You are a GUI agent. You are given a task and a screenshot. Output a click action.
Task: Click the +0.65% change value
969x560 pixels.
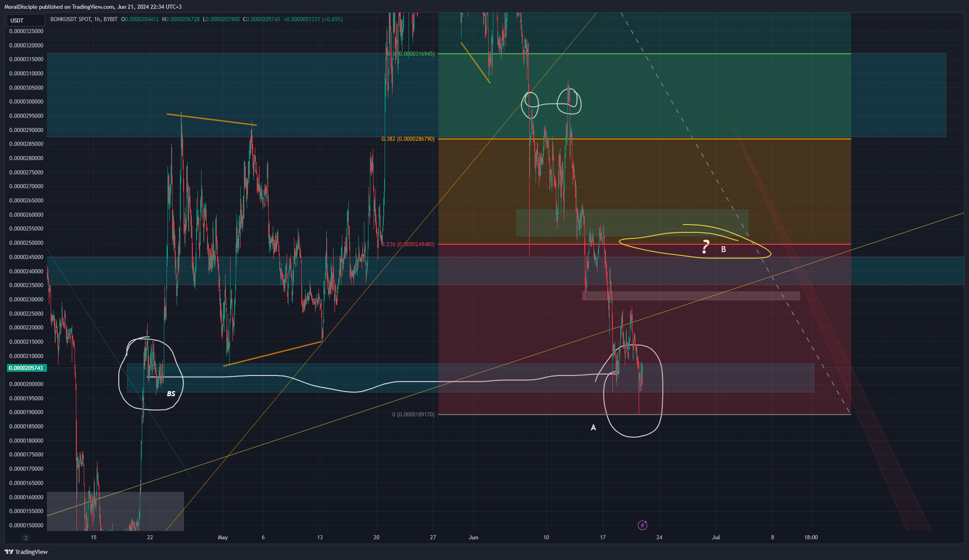pyautogui.click(x=332, y=19)
